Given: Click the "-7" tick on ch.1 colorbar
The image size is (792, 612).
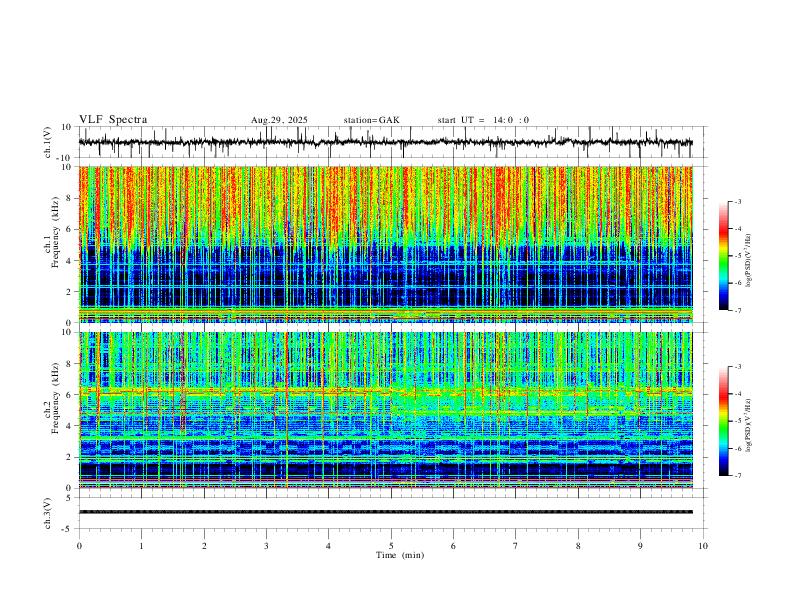Looking at the screenshot, I should 737,310.
